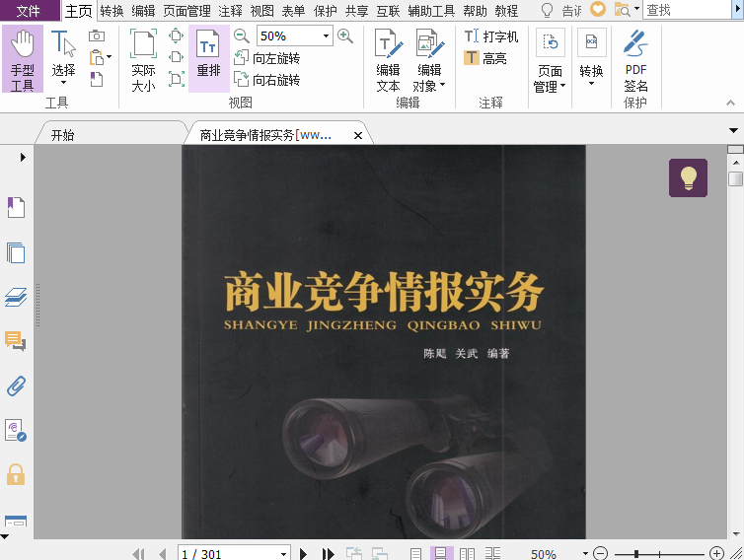Rotate view left (向左旋转)
Image resolution: width=744 pixels, height=560 pixels.
pos(267,58)
